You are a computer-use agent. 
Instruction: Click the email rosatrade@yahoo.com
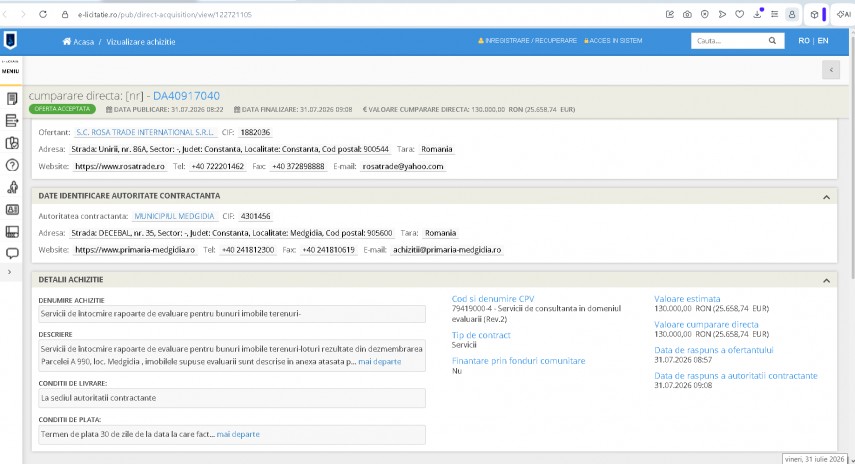point(403,166)
